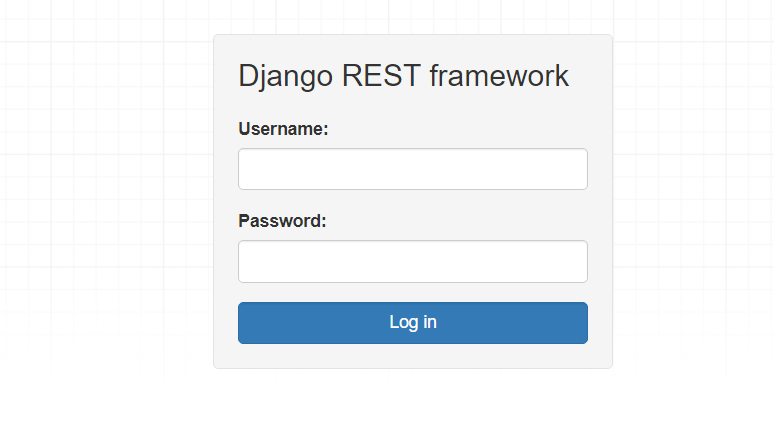Viewport: 774px width, 421px height.
Task: Click the Password input field
Action: coord(413,262)
